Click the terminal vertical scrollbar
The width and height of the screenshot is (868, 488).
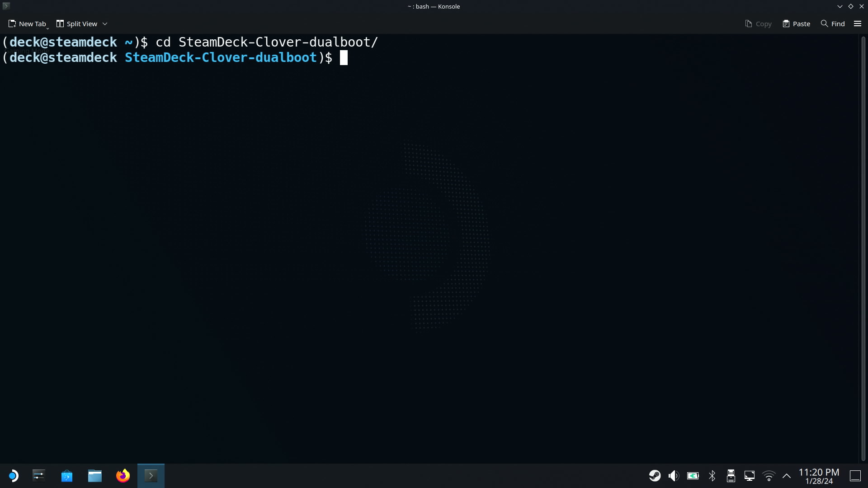pyautogui.click(x=863, y=249)
